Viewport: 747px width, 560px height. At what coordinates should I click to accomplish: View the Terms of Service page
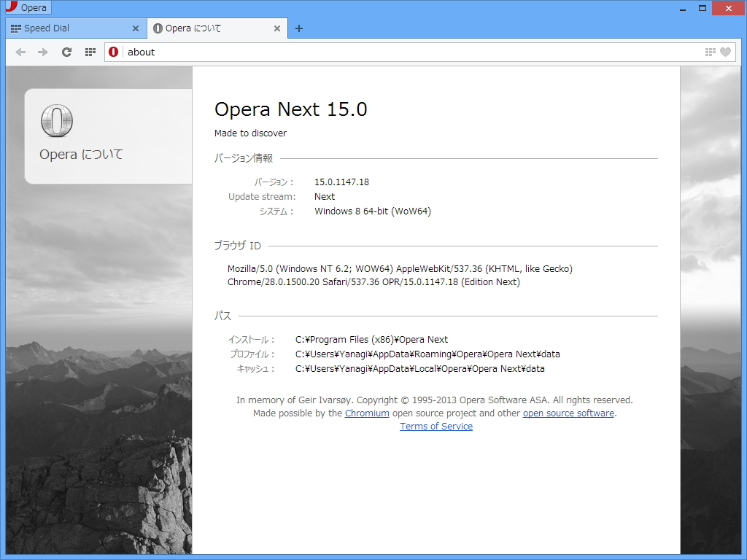pyautogui.click(x=436, y=426)
